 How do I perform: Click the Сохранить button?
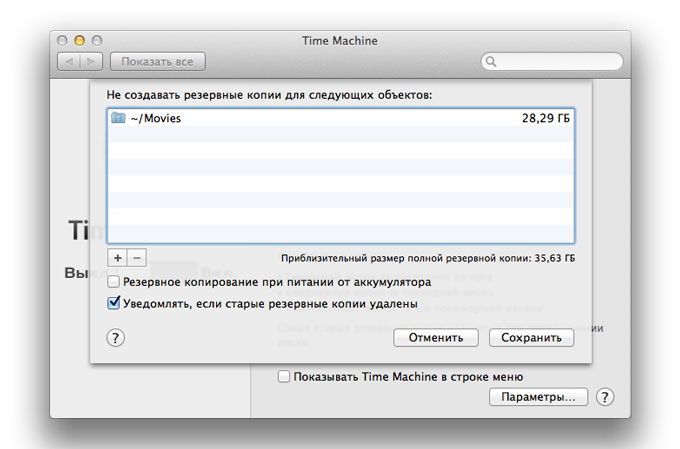pos(531,338)
